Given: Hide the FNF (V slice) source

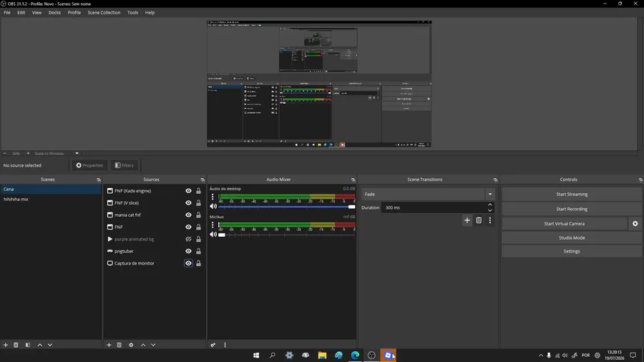Looking at the screenshot, I should click(x=188, y=202).
